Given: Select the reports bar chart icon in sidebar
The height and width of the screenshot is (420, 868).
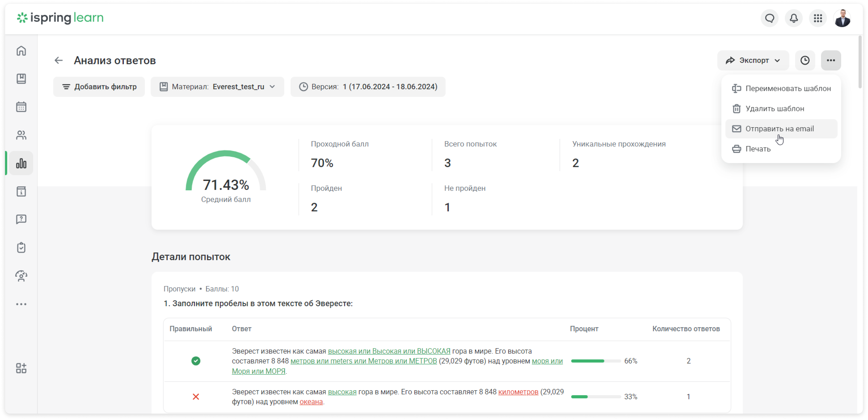Looking at the screenshot, I should pos(21,164).
